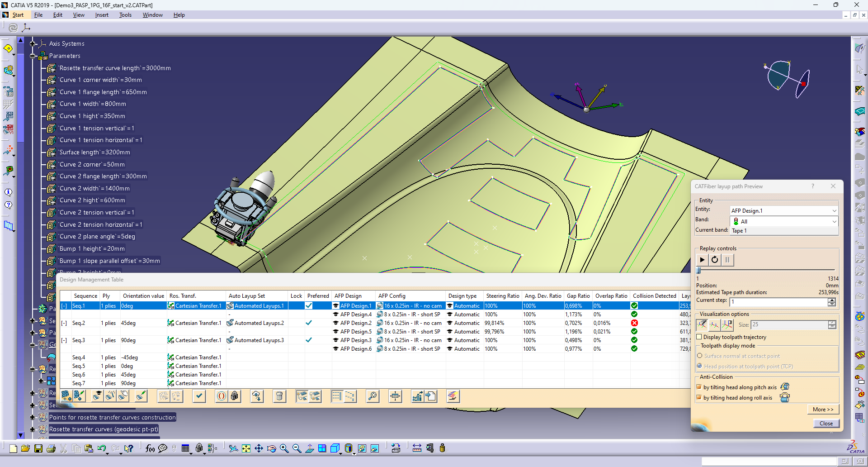Collapse Seq.1 row in Design Management Table
This screenshot has height=467, width=868.
pos(64,306)
